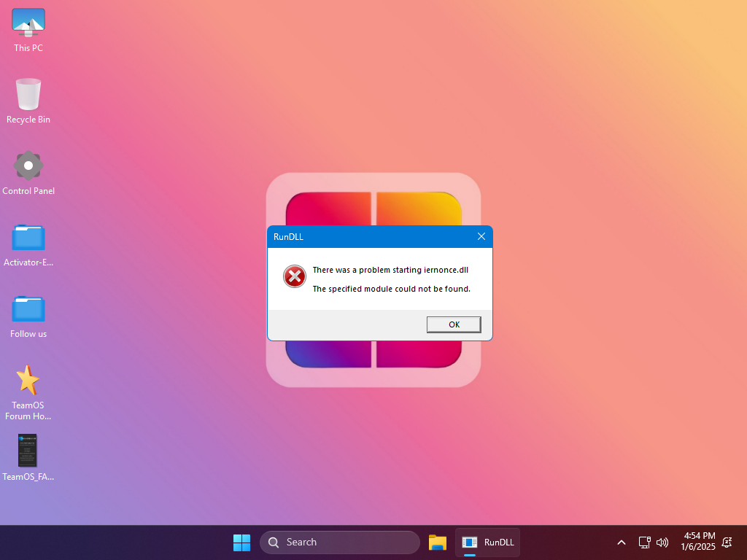
Task: Open the network status tray icon
Action: tap(645, 542)
